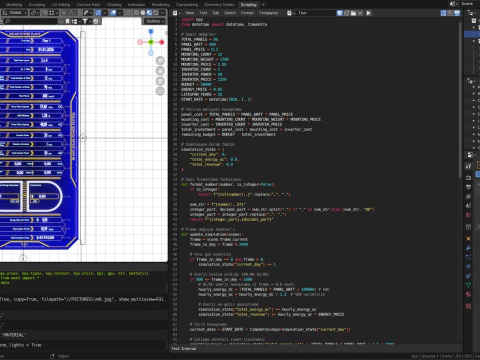Viewport: 480px width, 360px height.
Task: Toggle viewport gizmos display
Action: [x=98, y=13]
